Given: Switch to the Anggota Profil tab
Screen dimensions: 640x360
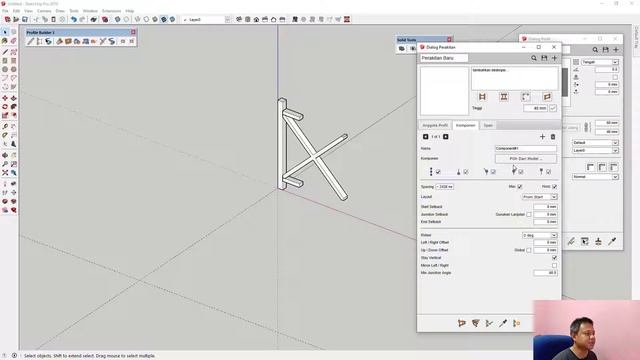Looking at the screenshot, I should (x=435, y=125).
